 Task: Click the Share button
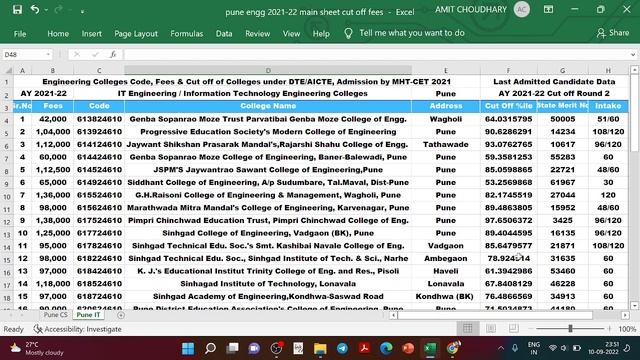613,33
